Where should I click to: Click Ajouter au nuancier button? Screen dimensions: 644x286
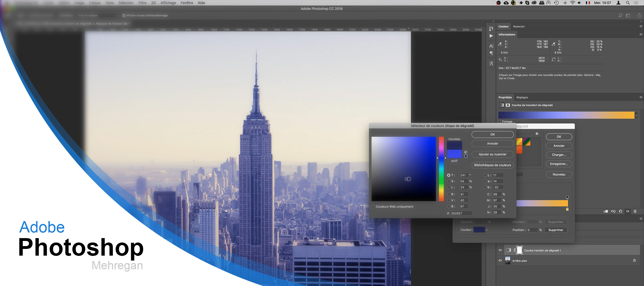click(492, 154)
